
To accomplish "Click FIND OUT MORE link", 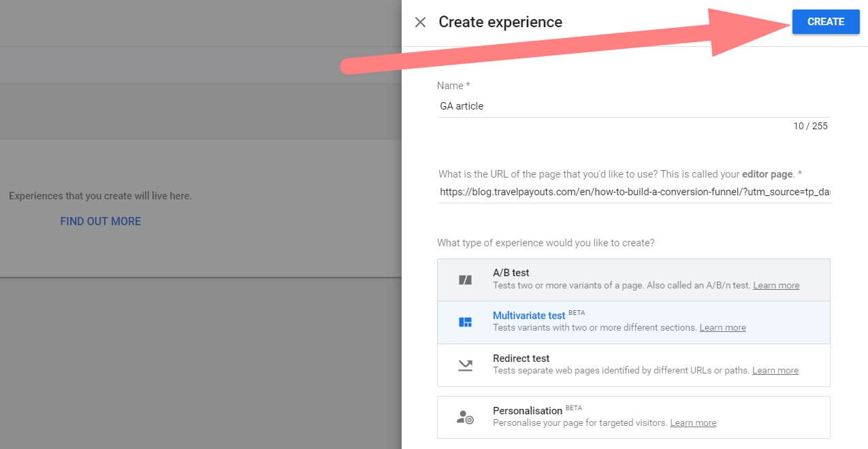I will 101,221.
